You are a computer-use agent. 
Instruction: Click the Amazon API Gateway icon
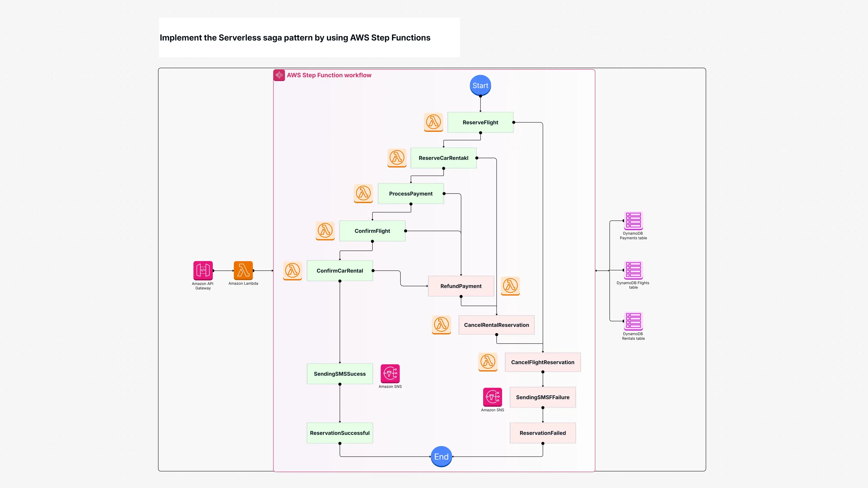click(203, 270)
